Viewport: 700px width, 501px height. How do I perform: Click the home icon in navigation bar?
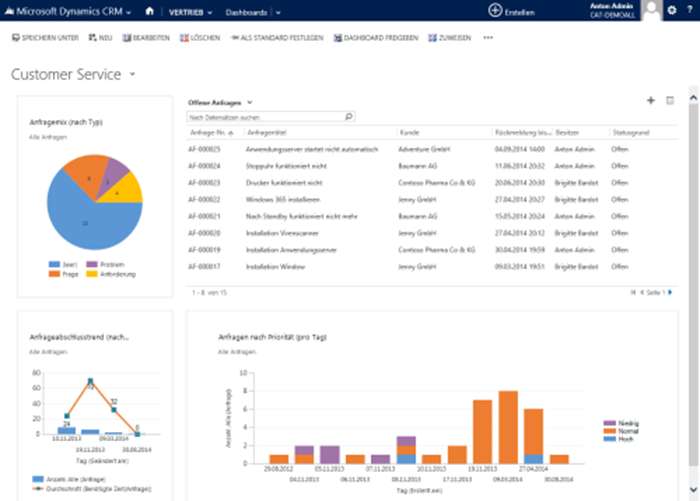[x=149, y=11]
